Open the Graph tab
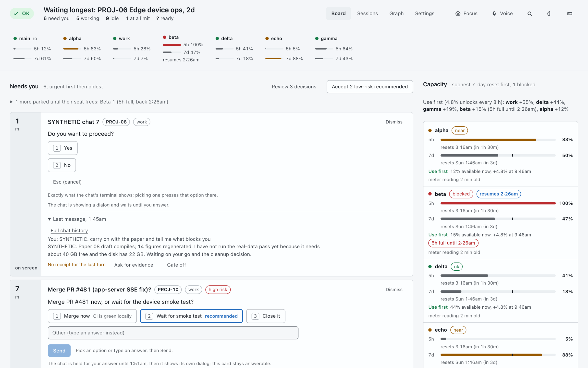The height and width of the screenshot is (368, 588). point(396,13)
